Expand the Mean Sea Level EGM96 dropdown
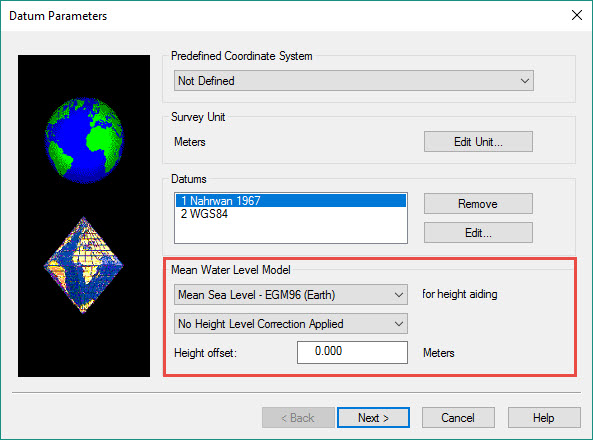 coord(290,295)
